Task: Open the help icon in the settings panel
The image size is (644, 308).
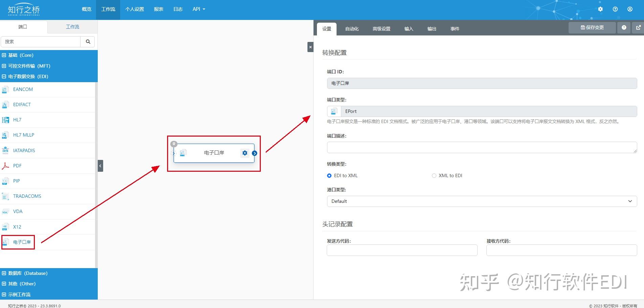Action: [624, 27]
